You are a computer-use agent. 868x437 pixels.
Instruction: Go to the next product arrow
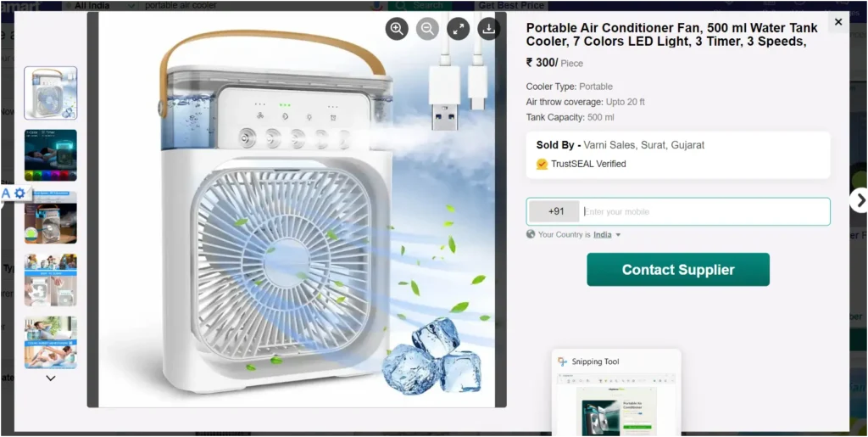point(860,200)
